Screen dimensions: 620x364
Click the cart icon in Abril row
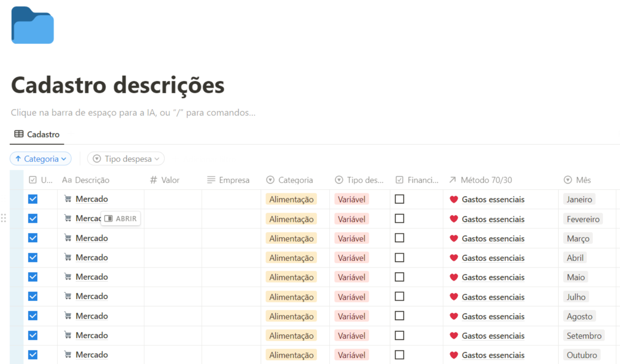coord(68,257)
